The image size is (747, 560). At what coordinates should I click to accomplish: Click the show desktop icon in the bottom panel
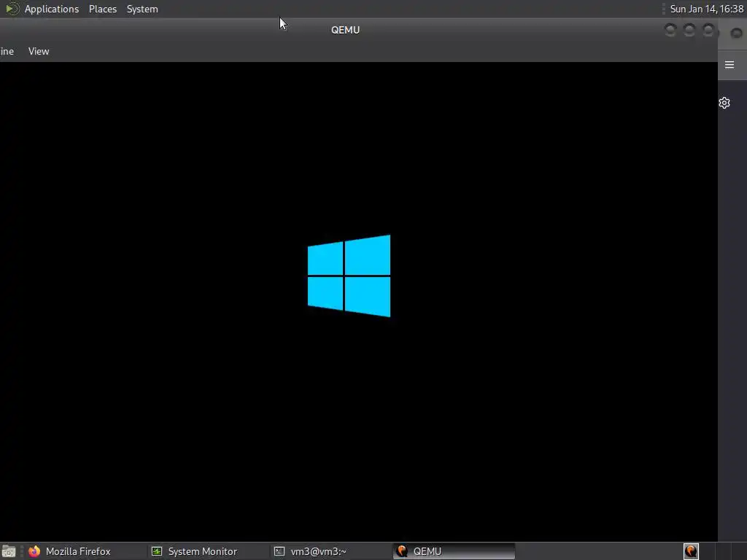9,551
